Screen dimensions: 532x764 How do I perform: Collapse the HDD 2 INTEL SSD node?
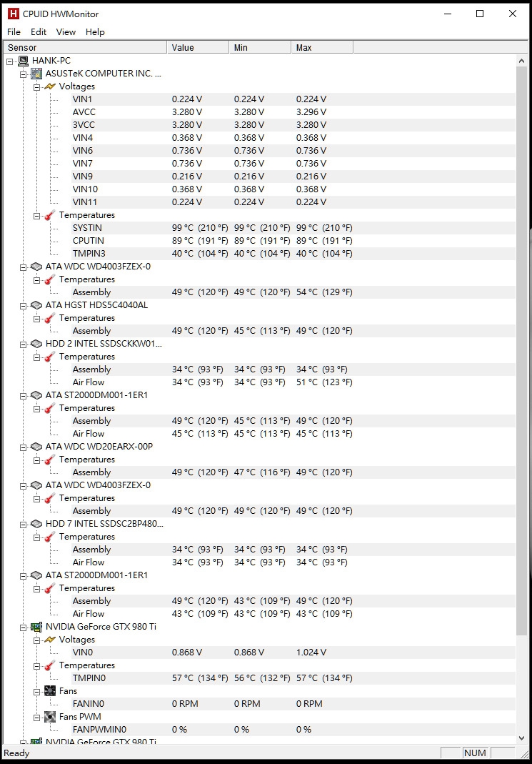tap(23, 344)
